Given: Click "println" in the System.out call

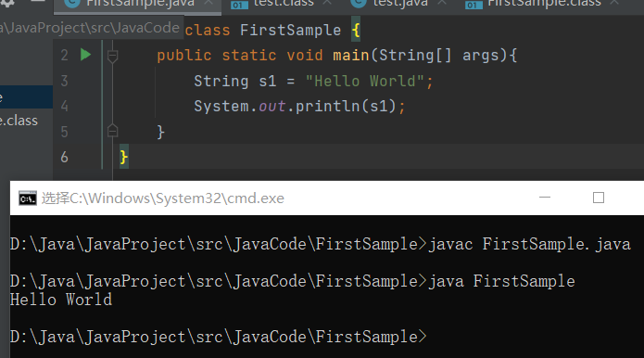Looking at the screenshot, I should pyautogui.click(x=328, y=107).
